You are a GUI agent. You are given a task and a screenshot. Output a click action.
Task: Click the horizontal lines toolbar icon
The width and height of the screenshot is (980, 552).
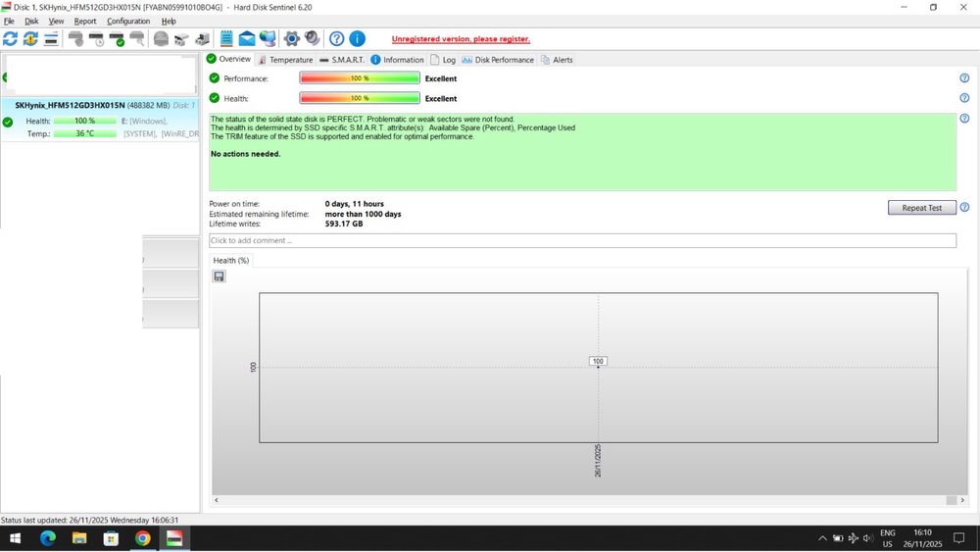(x=51, y=39)
